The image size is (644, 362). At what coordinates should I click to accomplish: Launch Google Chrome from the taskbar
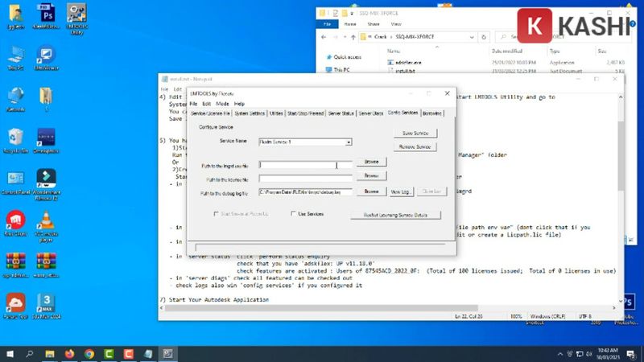click(x=89, y=353)
